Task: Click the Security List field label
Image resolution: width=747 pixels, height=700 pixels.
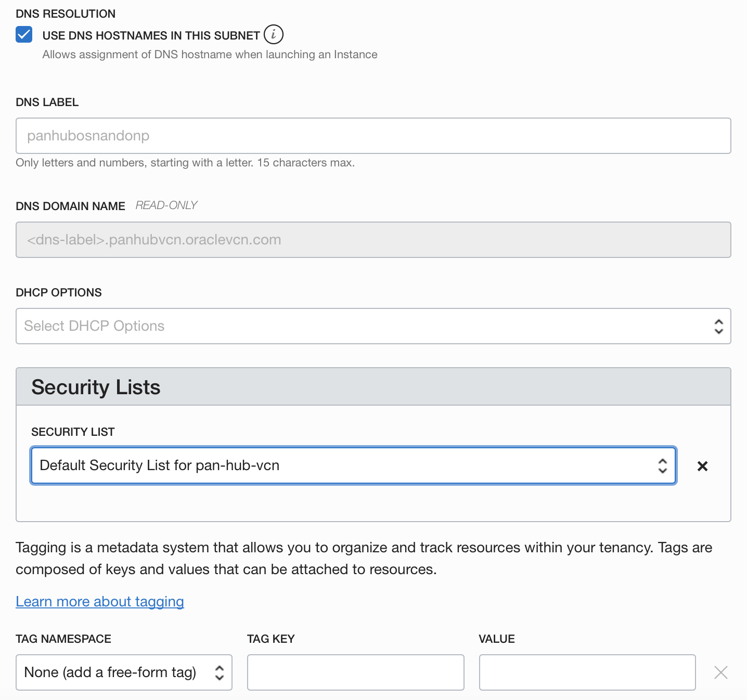Action: [x=73, y=432]
